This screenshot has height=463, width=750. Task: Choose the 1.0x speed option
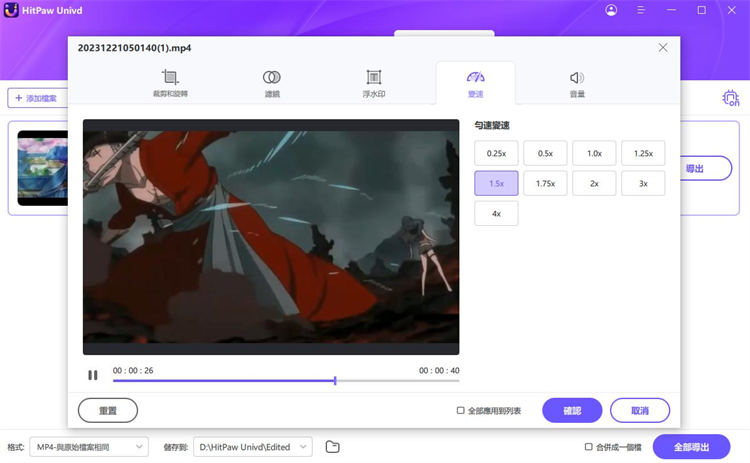pos(594,153)
